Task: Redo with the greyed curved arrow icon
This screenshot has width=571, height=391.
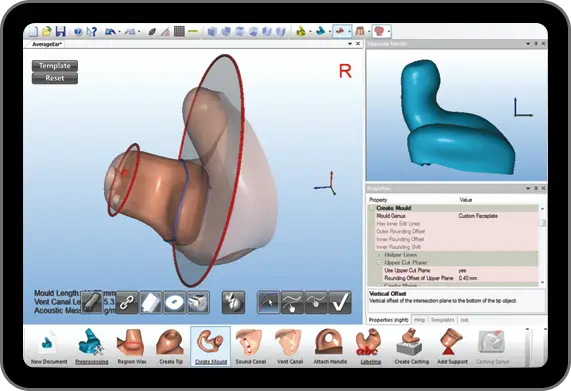Action: point(130,32)
